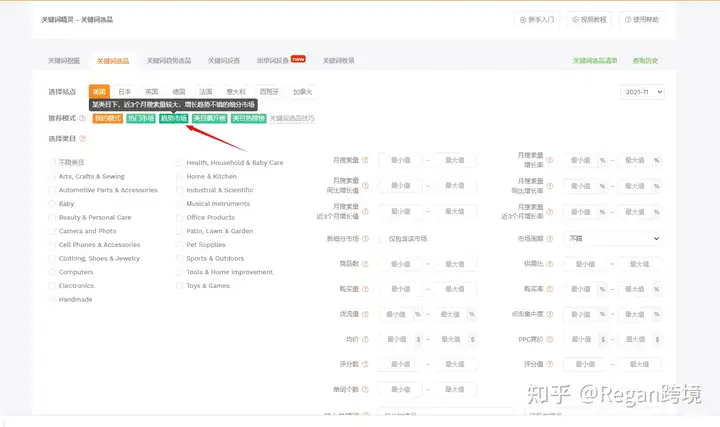Select the 意大利 site button

(x=236, y=92)
